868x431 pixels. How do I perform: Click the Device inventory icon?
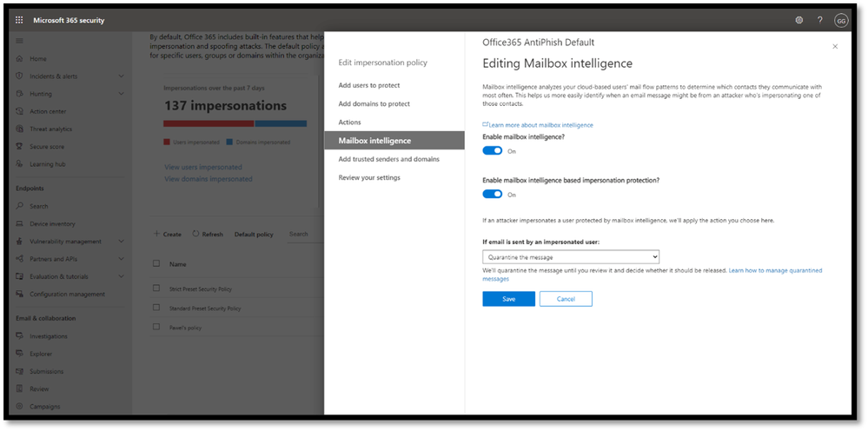coord(19,224)
